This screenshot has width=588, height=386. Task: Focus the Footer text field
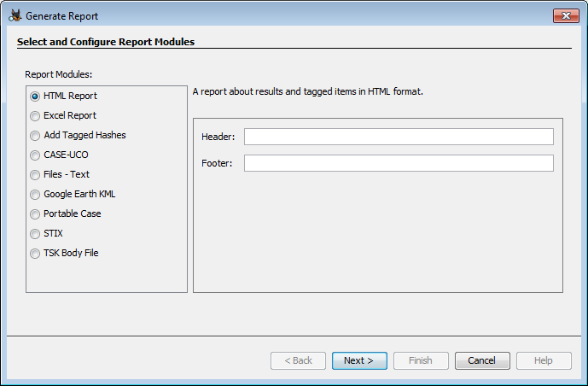(x=399, y=163)
